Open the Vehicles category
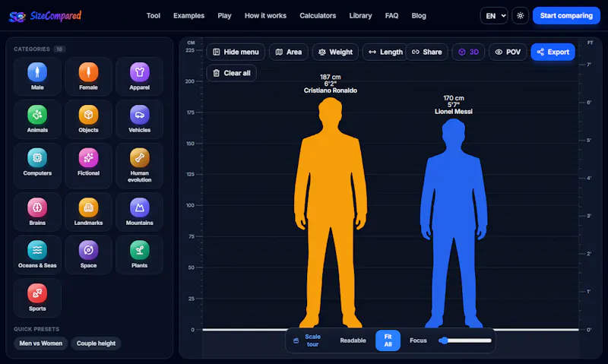The width and height of the screenshot is (608, 364). pyautogui.click(x=140, y=119)
